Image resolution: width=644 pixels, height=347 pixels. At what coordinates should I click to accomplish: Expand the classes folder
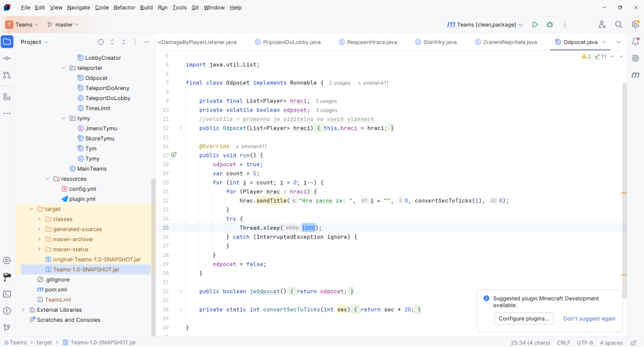pyautogui.click(x=40, y=219)
